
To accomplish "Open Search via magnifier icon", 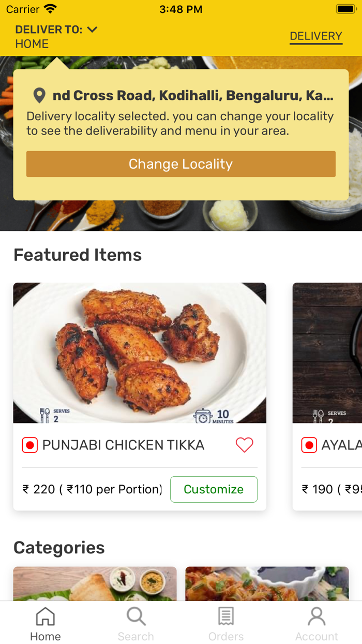I will (135, 617).
